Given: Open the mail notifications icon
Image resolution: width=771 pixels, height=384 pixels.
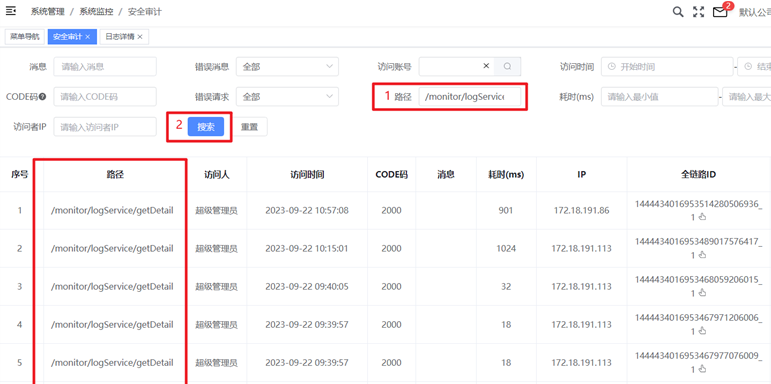Looking at the screenshot, I should pyautogui.click(x=720, y=12).
